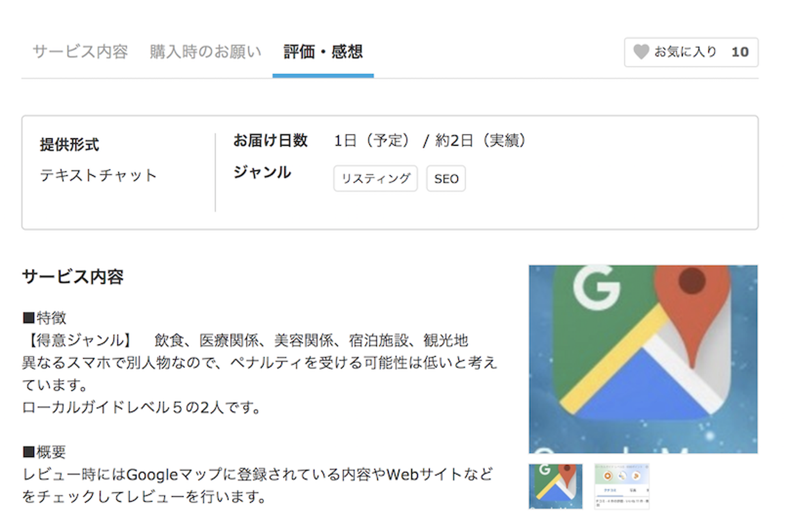Select the SEO genre tag
The width and height of the screenshot is (801, 532).
click(446, 179)
